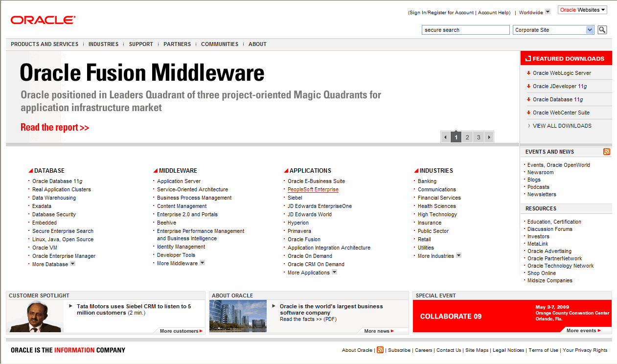Click the Read the report link
This screenshot has height=364, width=617.
click(54, 127)
